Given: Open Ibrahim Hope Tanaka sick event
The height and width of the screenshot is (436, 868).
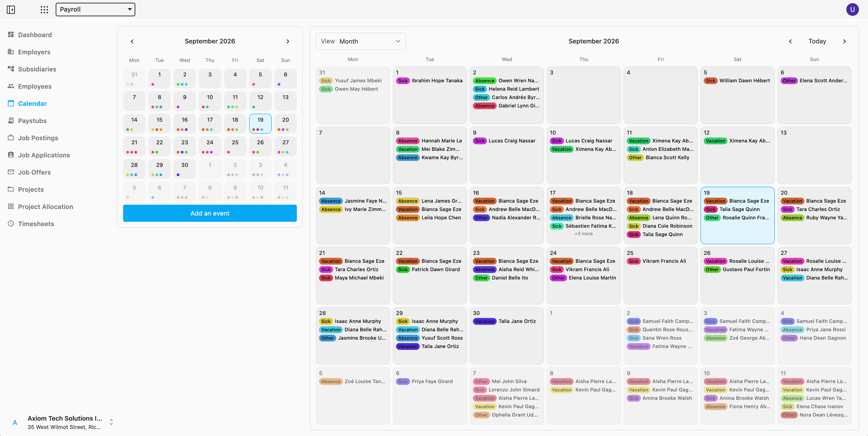Looking at the screenshot, I should (x=429, y=81).
